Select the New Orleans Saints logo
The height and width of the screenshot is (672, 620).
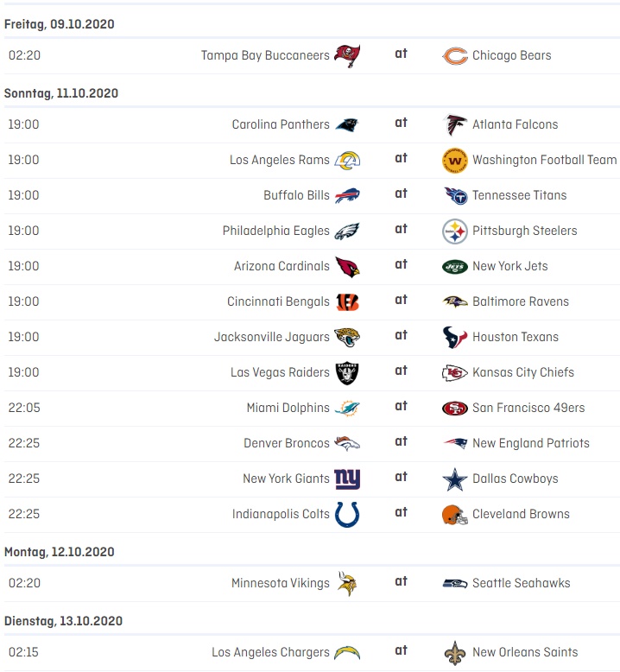(455, 652)
